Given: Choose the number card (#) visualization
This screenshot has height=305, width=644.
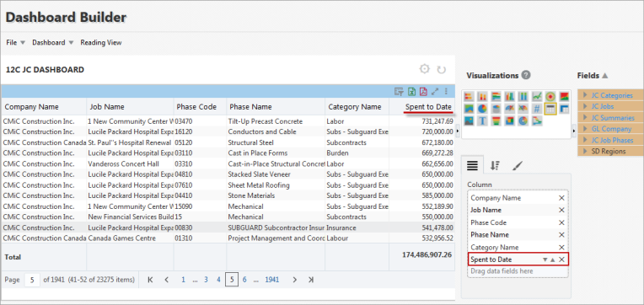Looking at the screenshot, I should click(537, 109).
